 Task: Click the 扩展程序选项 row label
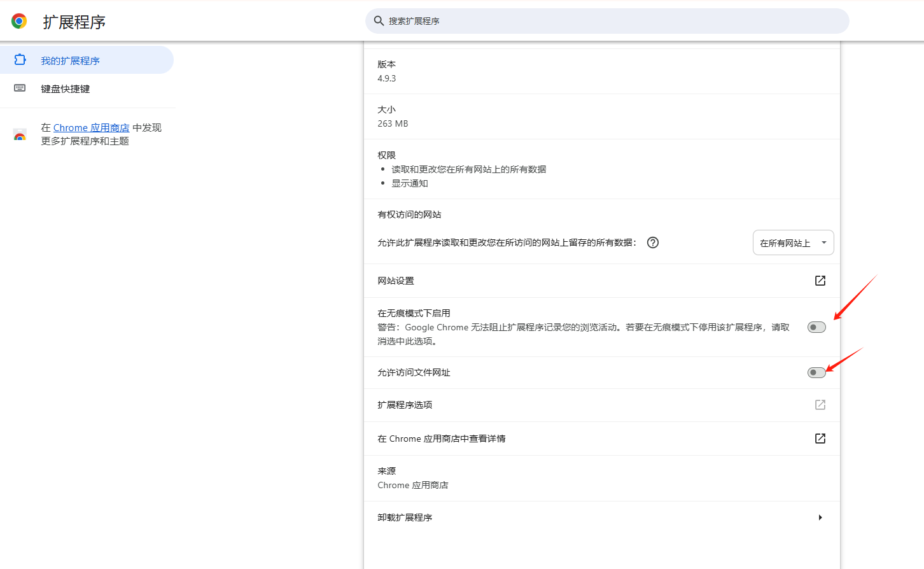coord(405,405)
